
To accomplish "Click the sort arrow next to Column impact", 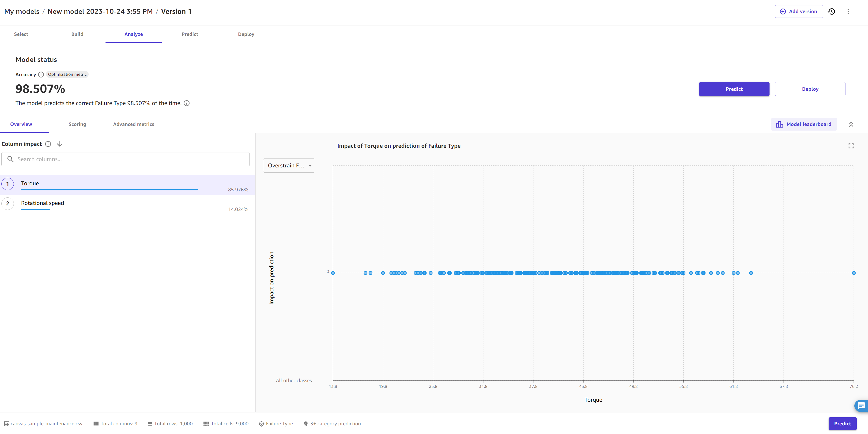I will [x=60, y=144].
